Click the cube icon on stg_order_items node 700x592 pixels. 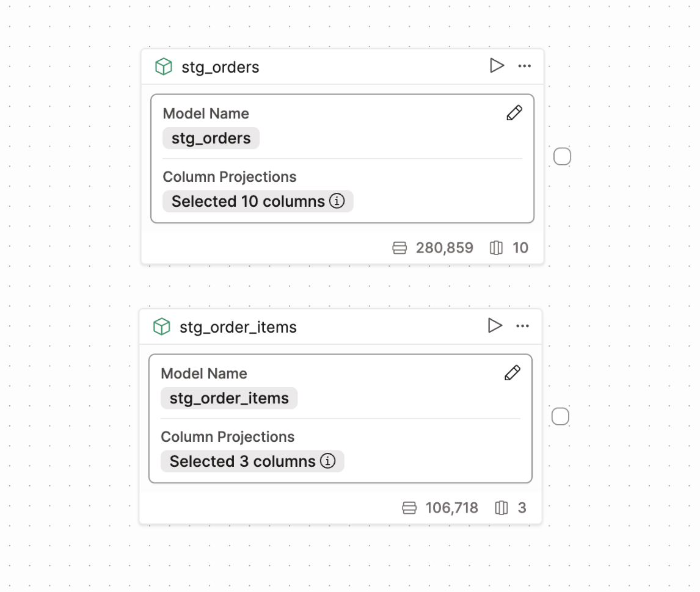pos(161,327)
